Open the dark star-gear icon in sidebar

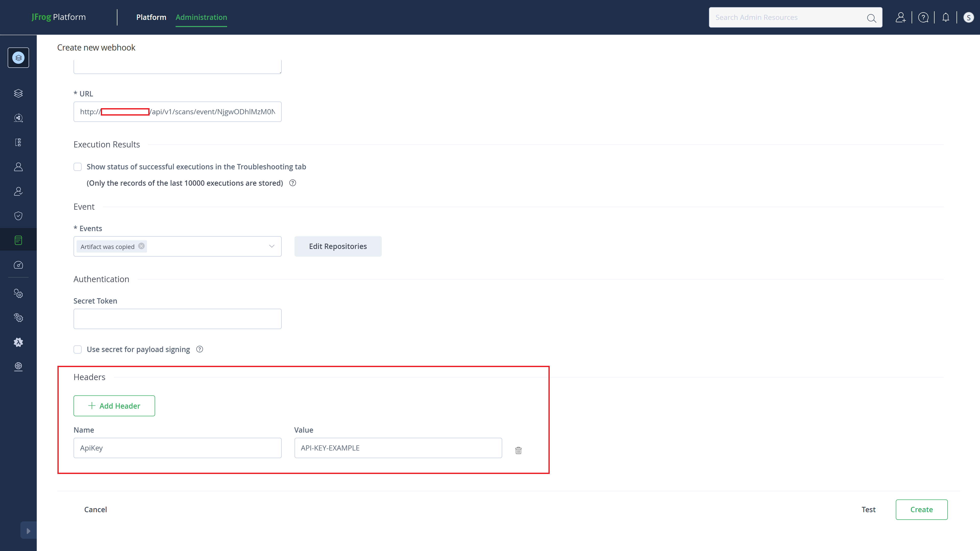[x=18, y=342]
